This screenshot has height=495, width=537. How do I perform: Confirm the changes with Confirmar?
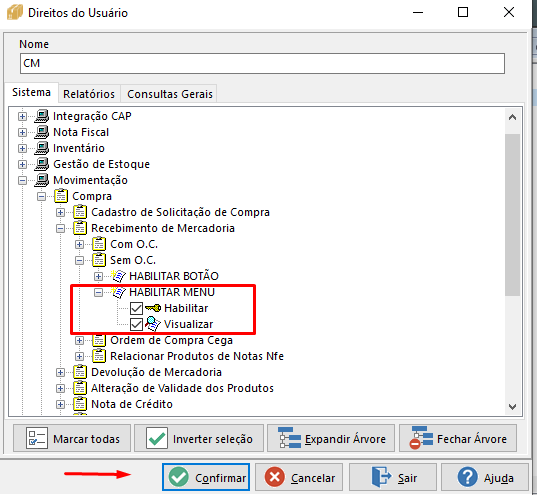[x=206, y=478]
